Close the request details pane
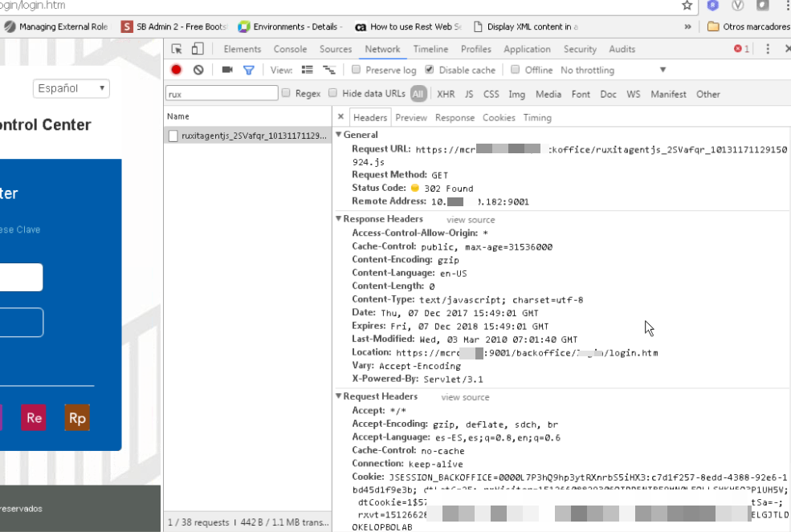The image size is (791, 532). pyautogui.click(x=340, y=117)
